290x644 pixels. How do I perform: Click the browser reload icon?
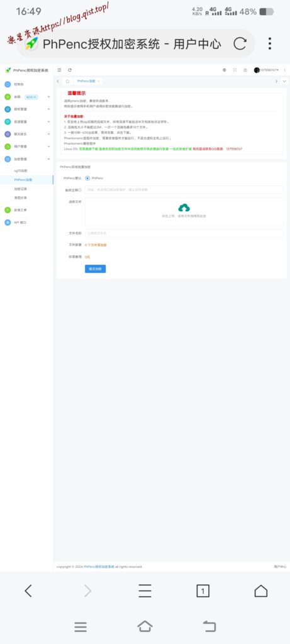(240, 43)
